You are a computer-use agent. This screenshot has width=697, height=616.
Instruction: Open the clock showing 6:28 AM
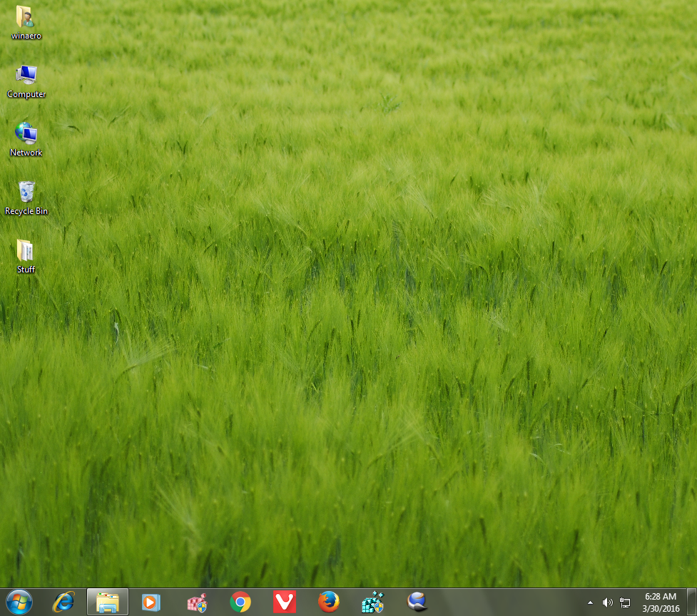point(661,602)
